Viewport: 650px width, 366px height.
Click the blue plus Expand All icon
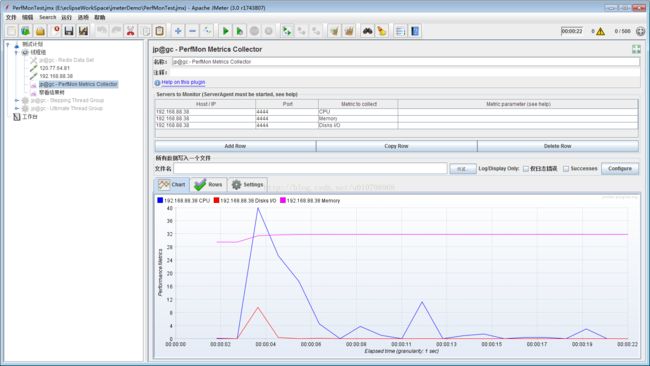pyautogui.click(x=178, y=31)
